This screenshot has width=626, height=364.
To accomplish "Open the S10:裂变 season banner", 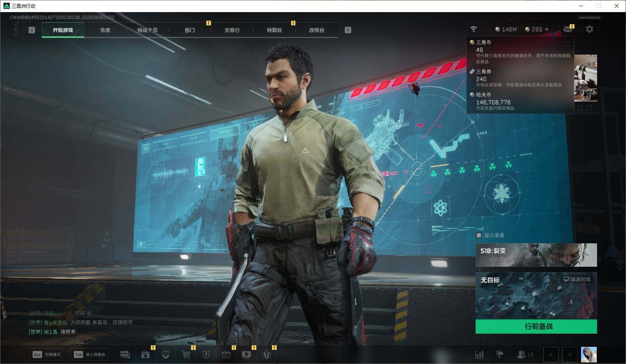I will (536, 255).
